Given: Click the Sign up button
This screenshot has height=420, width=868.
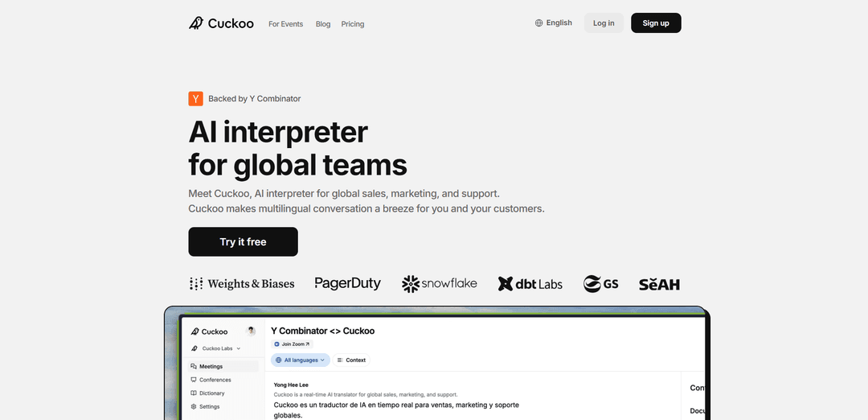Looking at the screenshot, I should pos(656,23).
